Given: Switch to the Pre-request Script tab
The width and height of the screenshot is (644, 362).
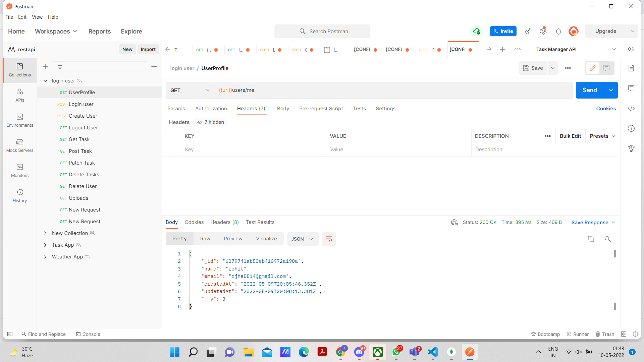Looking at the screenshot, I should coord(321,109).
